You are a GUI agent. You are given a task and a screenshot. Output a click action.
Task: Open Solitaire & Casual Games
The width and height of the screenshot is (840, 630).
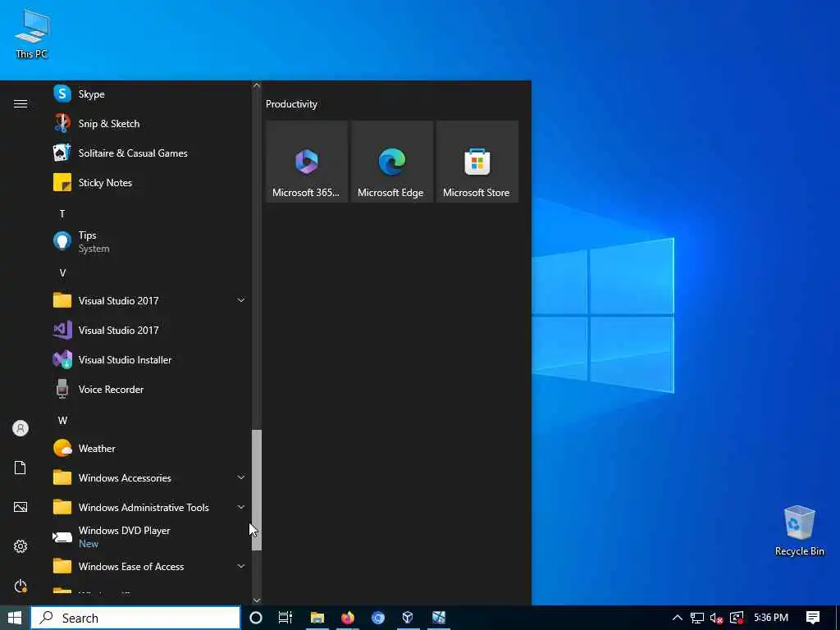149,153
